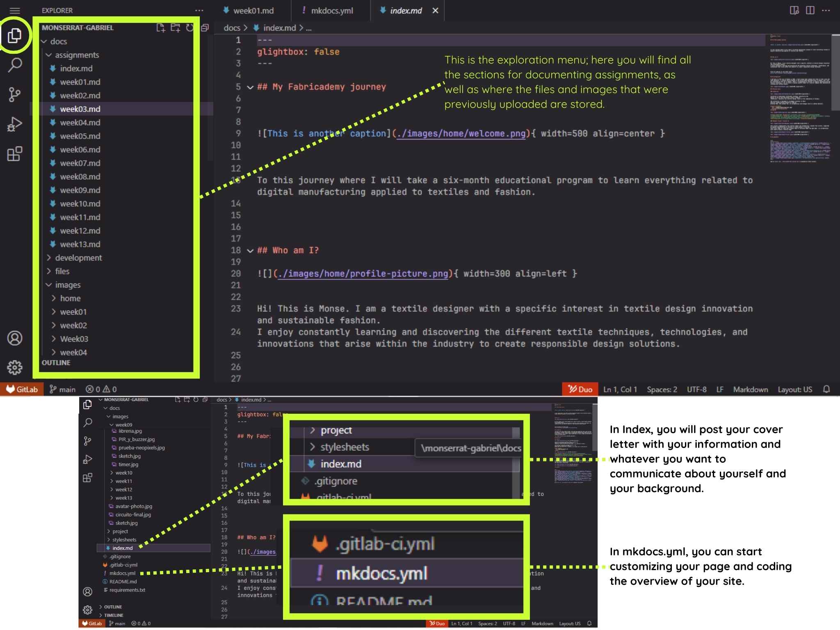Toggle split editor right
Screen dimensions: 840x630
click(x=810, y=10)
